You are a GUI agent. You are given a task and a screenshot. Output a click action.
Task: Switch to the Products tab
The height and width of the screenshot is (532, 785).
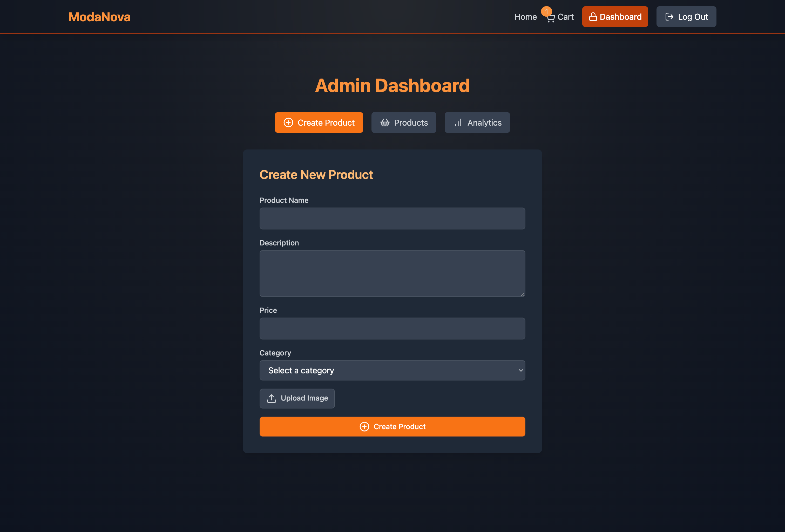pos(404,122)
